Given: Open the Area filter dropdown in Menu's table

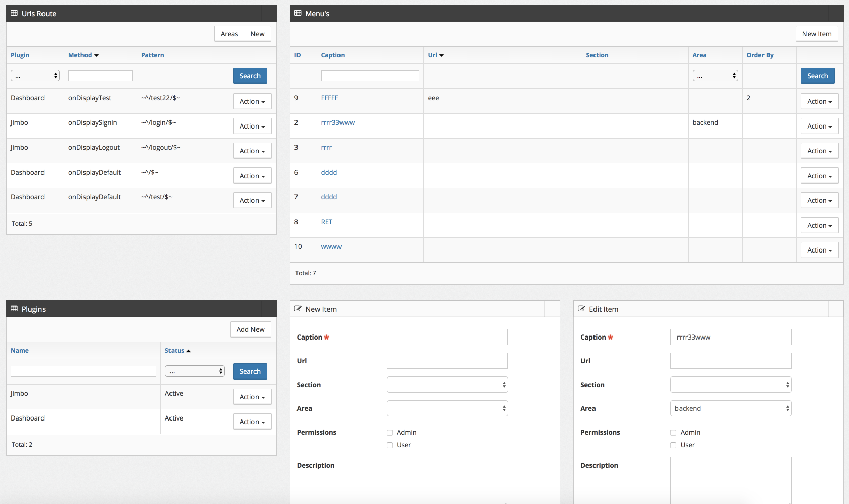Looking at the screenshot, I should click(715, 75).
